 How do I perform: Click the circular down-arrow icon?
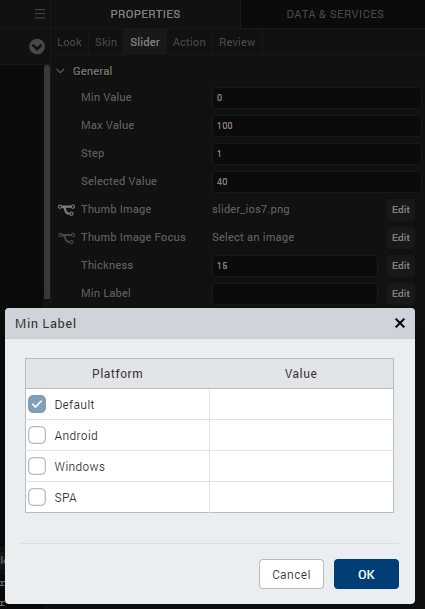click(37, 47)
